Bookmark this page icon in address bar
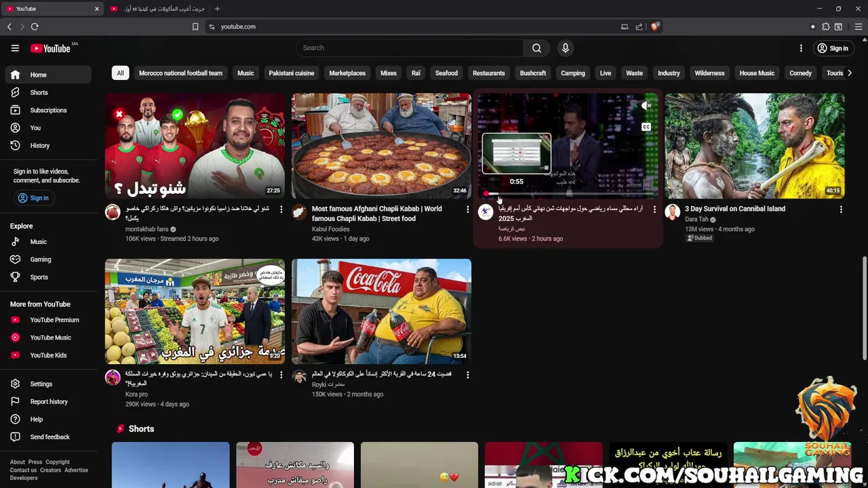 tap(195, 26)
